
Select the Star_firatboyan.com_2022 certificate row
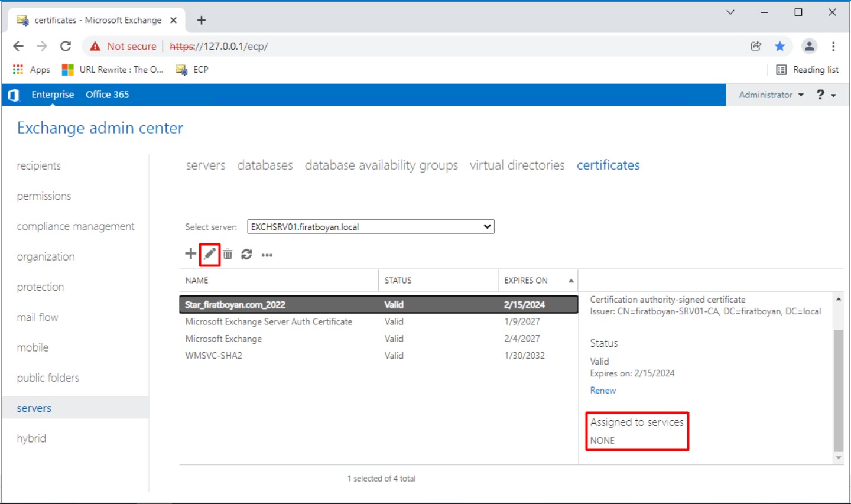tap(379, 305)
